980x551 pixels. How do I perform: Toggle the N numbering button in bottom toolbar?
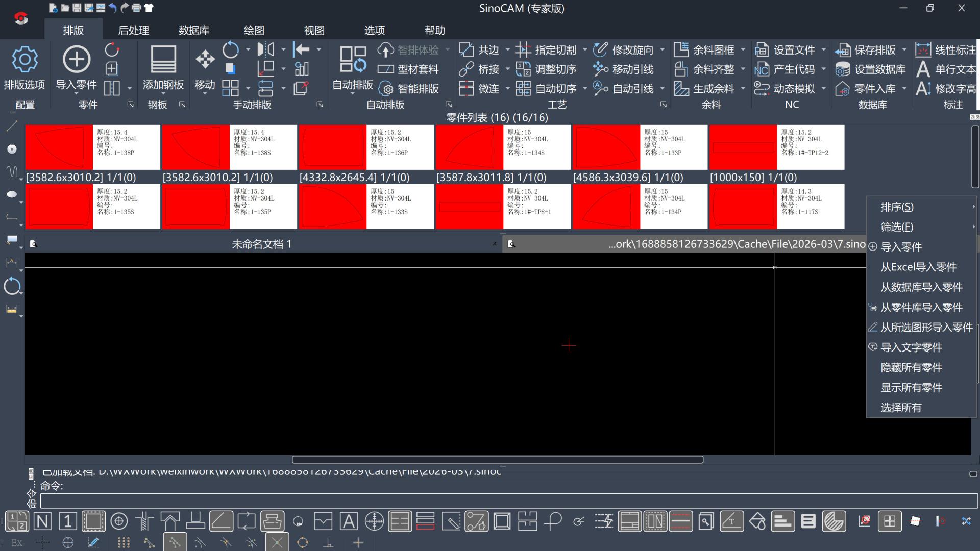coord(42,521)
